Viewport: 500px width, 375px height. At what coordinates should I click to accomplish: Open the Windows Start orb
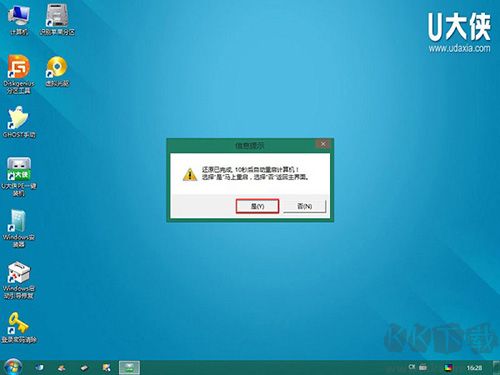click(13, 367)
